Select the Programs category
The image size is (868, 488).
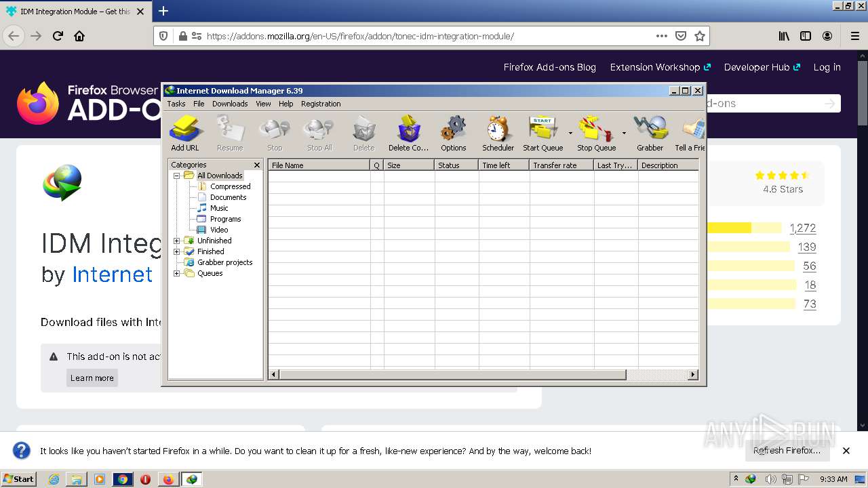(x=225, y=219)
